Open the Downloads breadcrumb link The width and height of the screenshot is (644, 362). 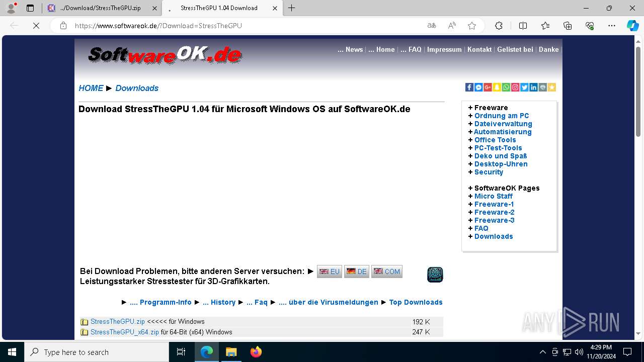pyautogui.click(x=137, y=88)
